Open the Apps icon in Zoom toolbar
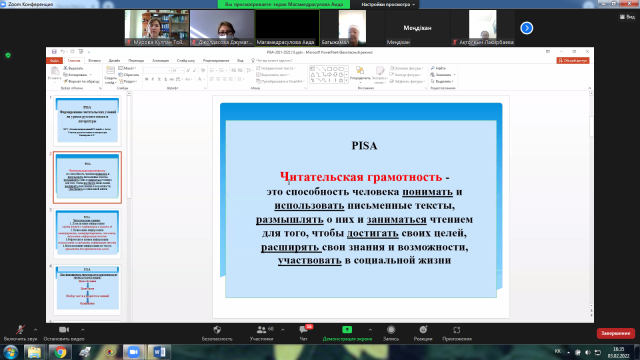 pos(457,330)
